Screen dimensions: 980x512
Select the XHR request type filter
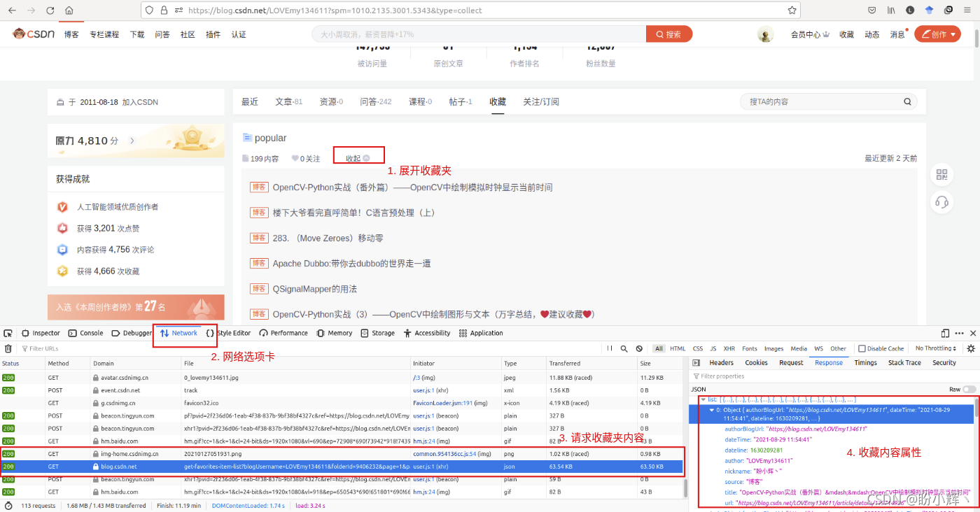pyautogui.click(x=729, y=348)
